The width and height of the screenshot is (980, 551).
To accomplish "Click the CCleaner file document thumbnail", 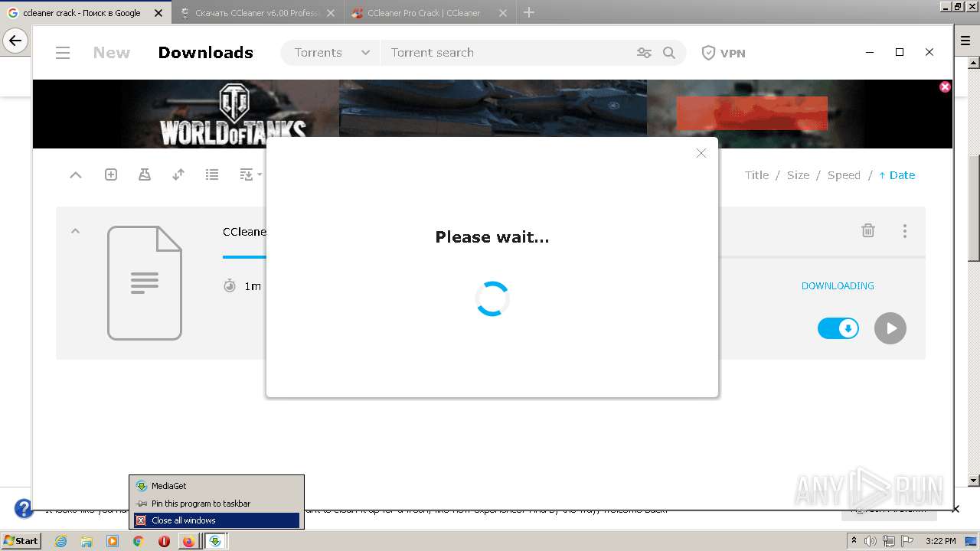I will pos(145,282).
